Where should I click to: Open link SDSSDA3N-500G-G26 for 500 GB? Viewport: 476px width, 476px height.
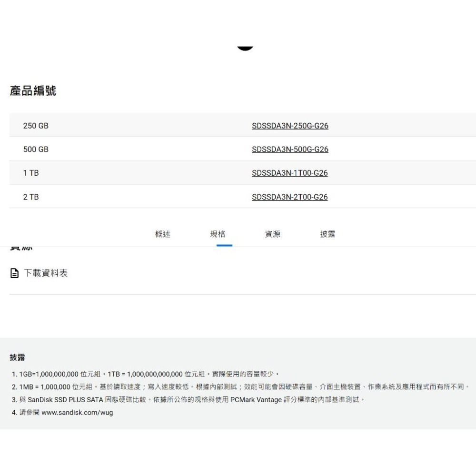point(290,149)
